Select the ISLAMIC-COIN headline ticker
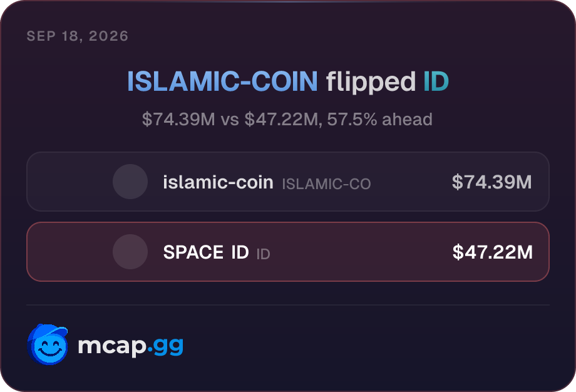The width and height of the screenshot is (576, 392). [222, 81]
